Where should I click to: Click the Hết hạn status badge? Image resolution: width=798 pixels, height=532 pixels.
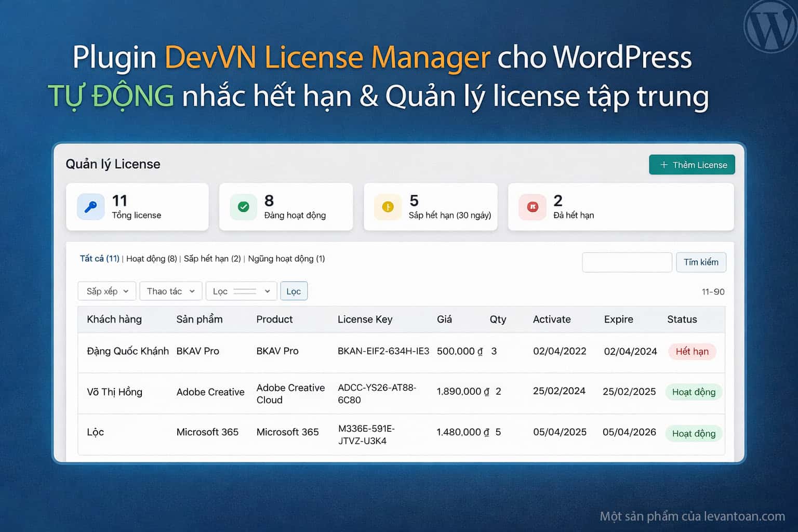pyautogui.click(x=691, y=352)
